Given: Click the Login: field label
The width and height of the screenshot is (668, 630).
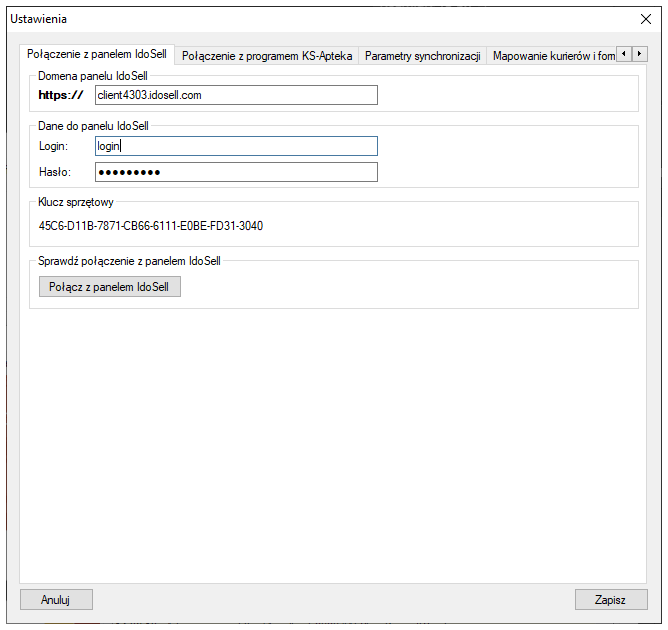Looking at the screenshot, I should pyautogui.click(x=54, y=146).
